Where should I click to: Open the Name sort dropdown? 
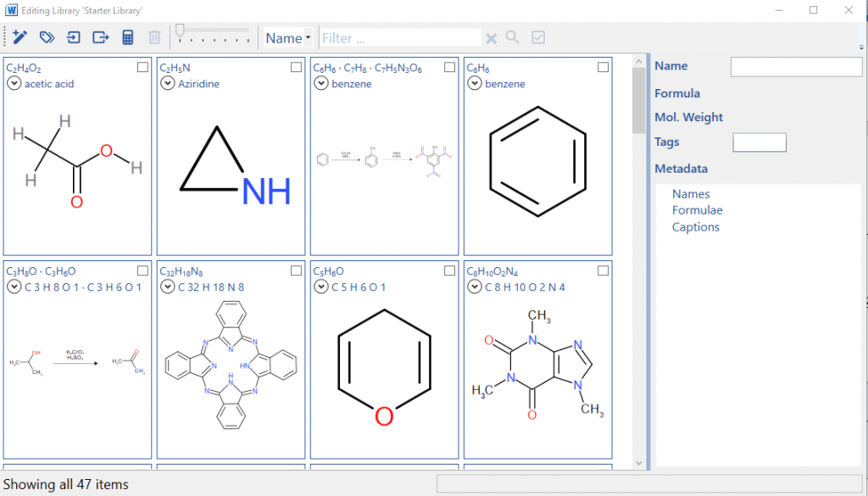(x=288, y=38)
